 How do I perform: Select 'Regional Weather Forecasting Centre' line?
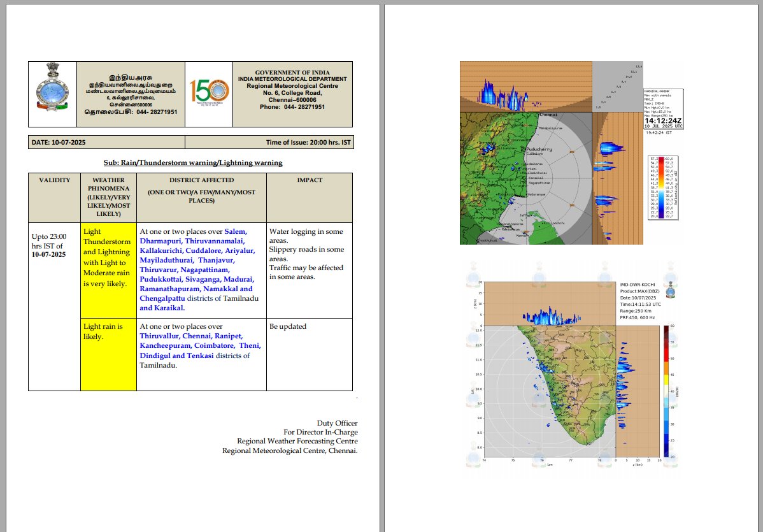pyautogui.click(x=297, y=442)
